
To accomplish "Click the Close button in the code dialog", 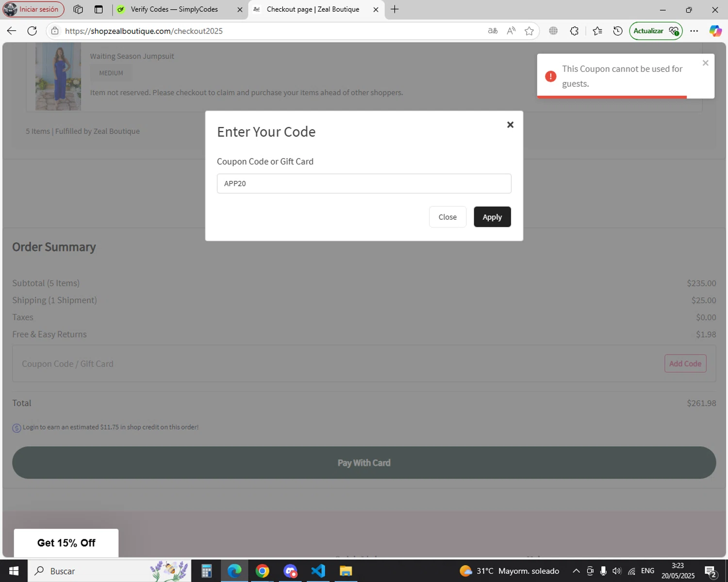I will [447, 217].
